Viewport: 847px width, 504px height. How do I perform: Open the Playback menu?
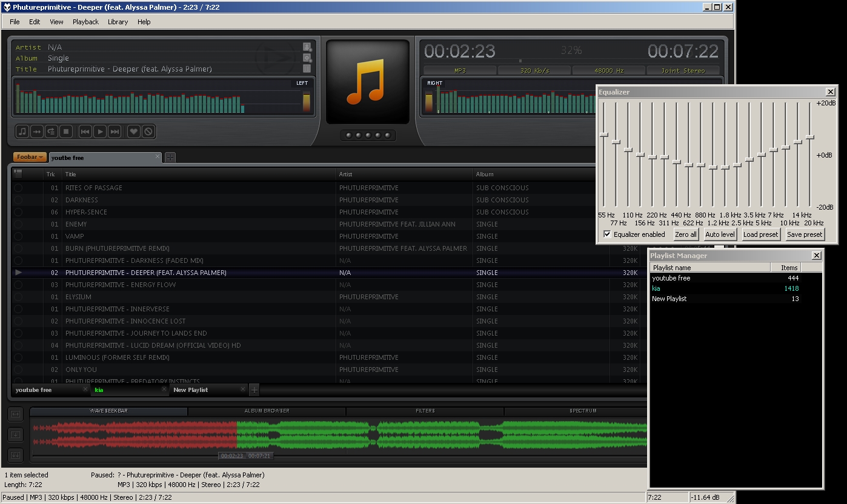pos(85,22)
